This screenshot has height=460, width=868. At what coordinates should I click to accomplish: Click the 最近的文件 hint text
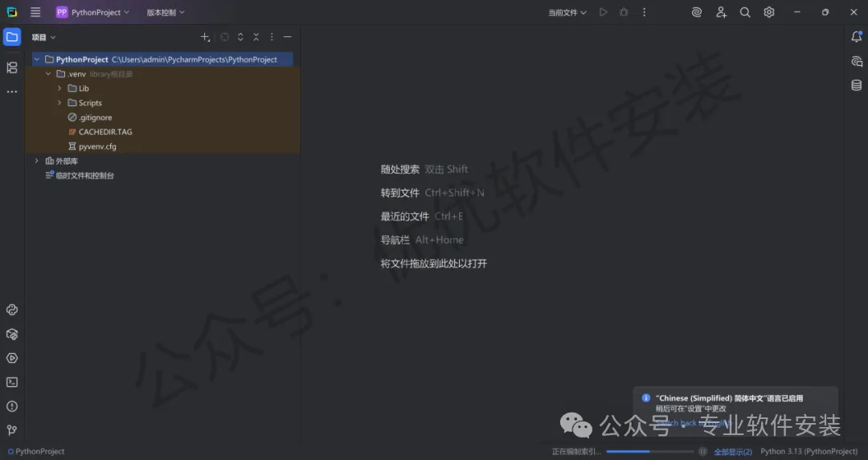[x=404, y=216]
